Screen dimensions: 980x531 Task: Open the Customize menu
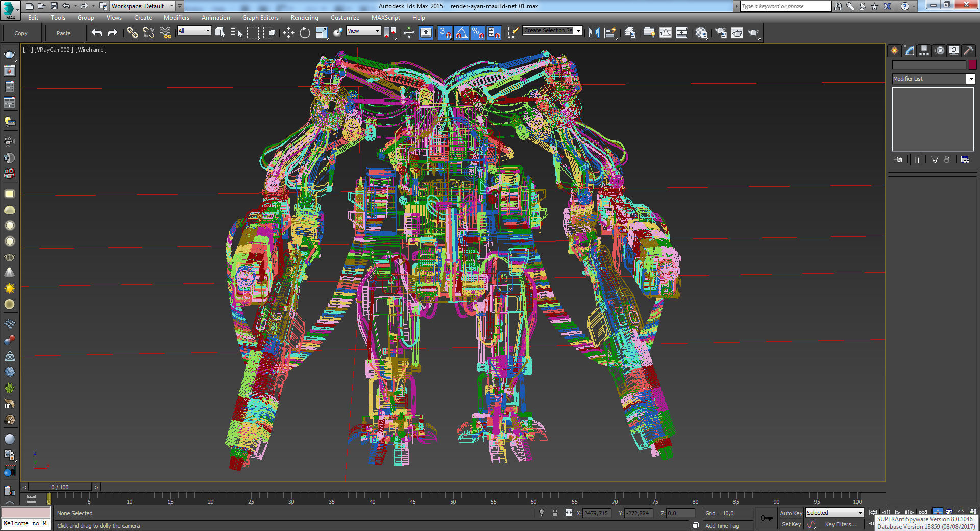click(x=345, y=18)
